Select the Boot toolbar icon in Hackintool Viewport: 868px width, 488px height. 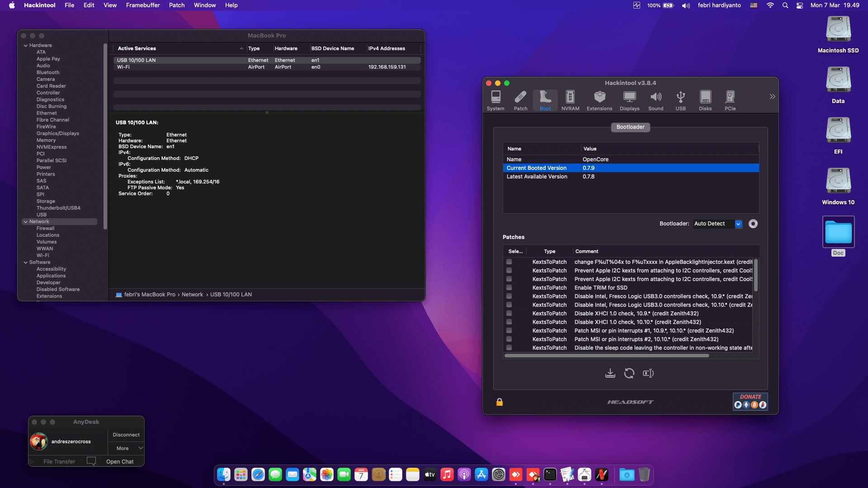pos(545,100)
